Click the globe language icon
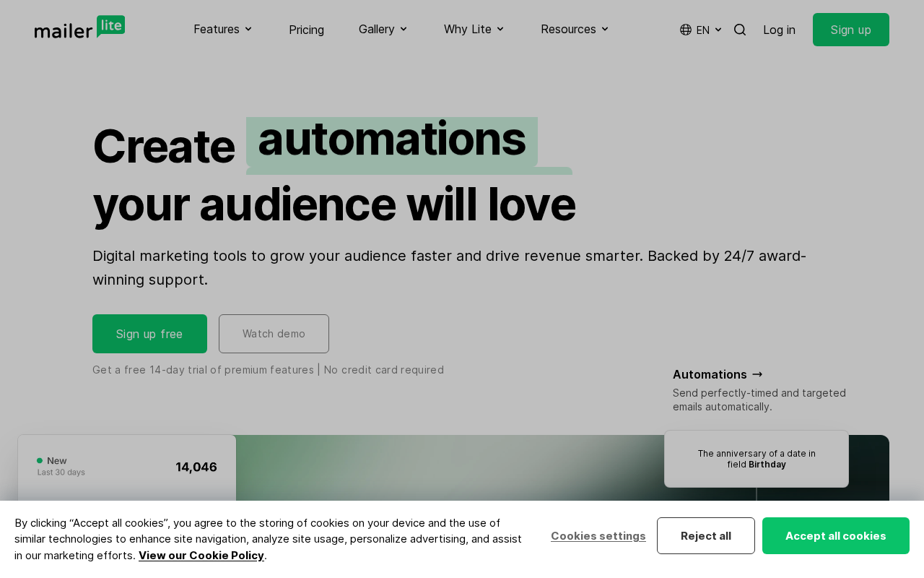This screenshot has height=578, width=924. tap(686, 30)
